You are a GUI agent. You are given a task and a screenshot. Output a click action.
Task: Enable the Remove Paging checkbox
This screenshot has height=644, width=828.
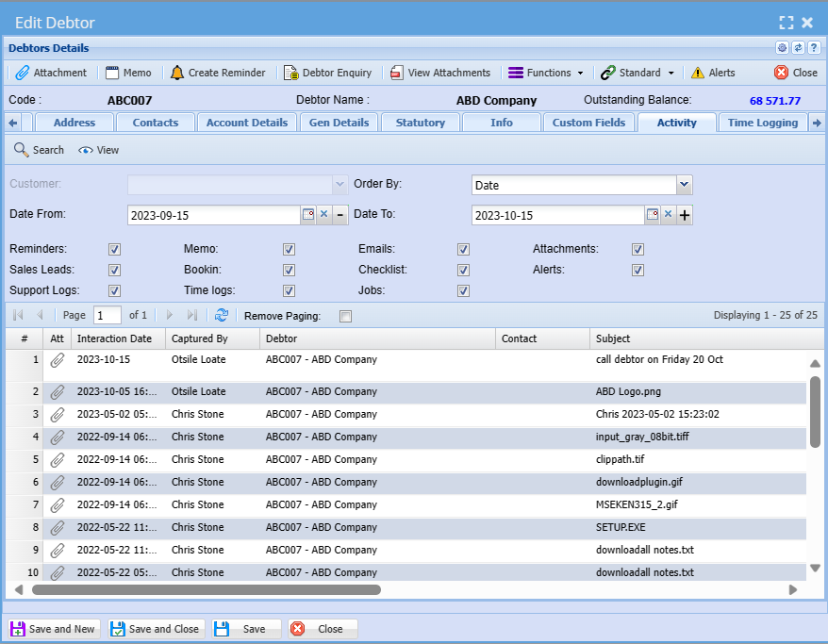point(345,317)
